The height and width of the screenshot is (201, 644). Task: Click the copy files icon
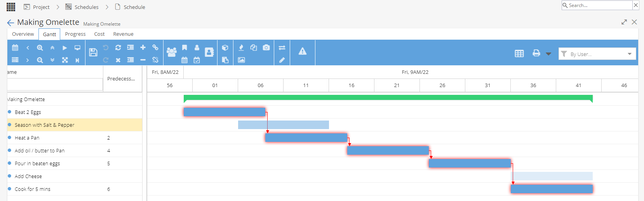pyautogui.click(x=254, y=47)
